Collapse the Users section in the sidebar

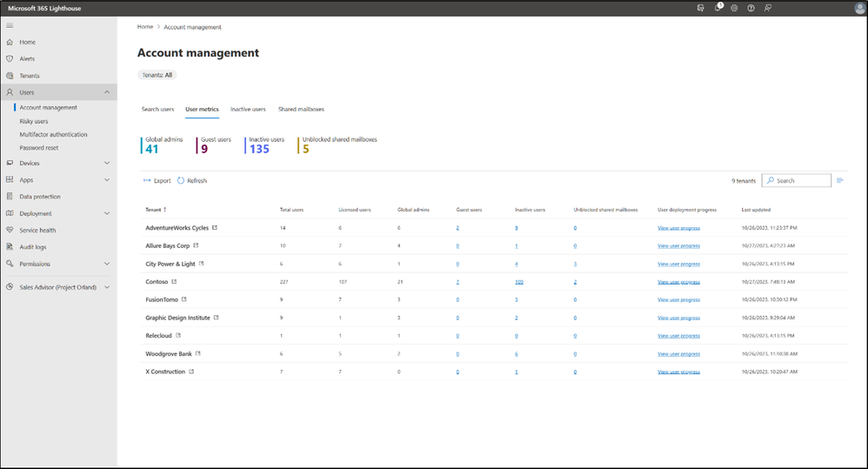tap(107, 92)
